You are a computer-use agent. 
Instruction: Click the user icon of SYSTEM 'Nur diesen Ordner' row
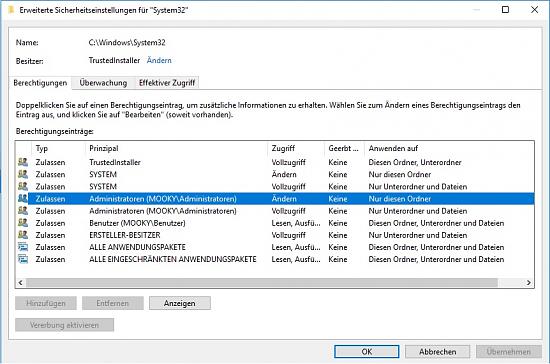pyautogui.click(x=23, y=174)
